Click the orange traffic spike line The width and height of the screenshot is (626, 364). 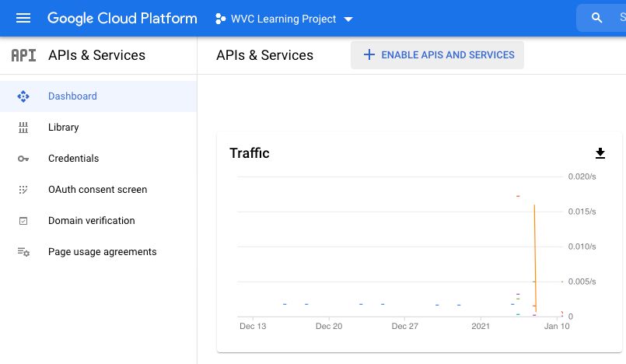tap(535, 258)
